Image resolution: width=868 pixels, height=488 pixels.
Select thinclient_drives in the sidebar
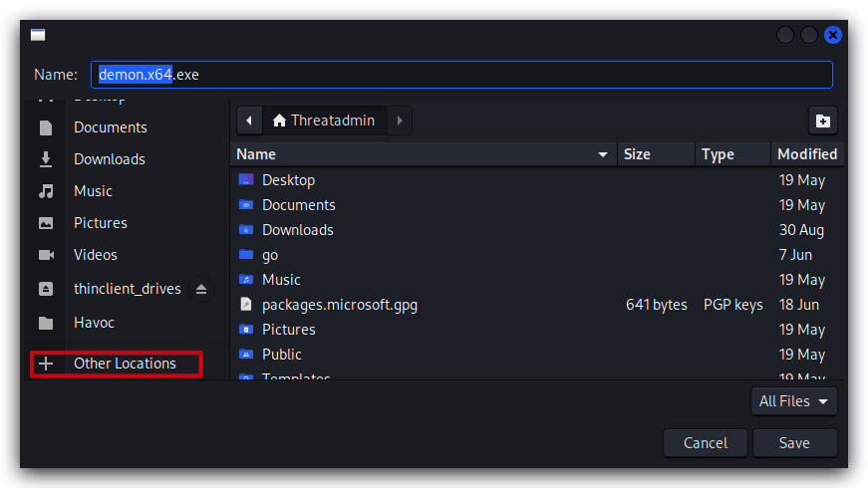[128, 289]
